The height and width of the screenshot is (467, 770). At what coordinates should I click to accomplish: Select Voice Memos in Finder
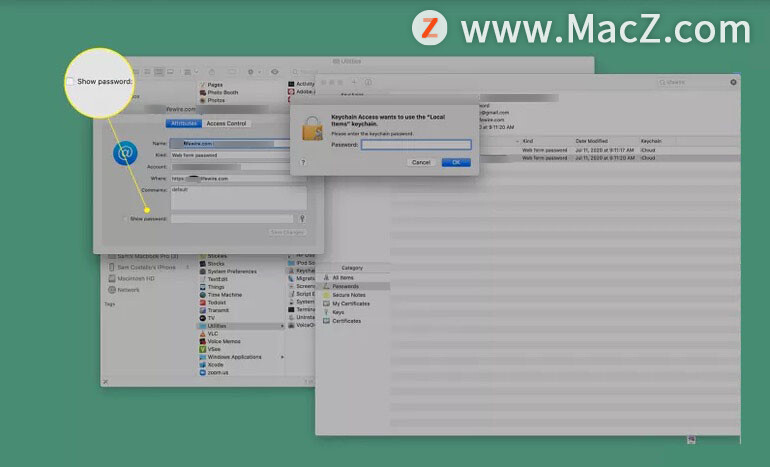click(224, 341)
